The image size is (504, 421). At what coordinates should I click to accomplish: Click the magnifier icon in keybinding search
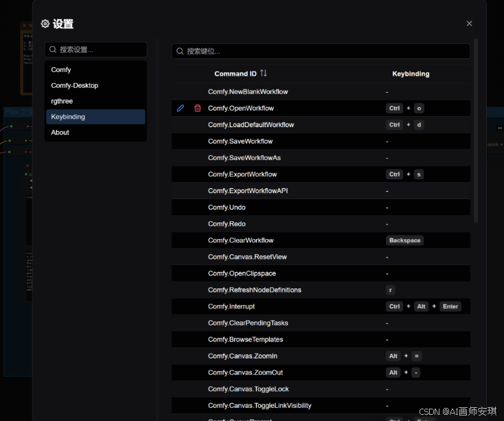coord(180,51)
